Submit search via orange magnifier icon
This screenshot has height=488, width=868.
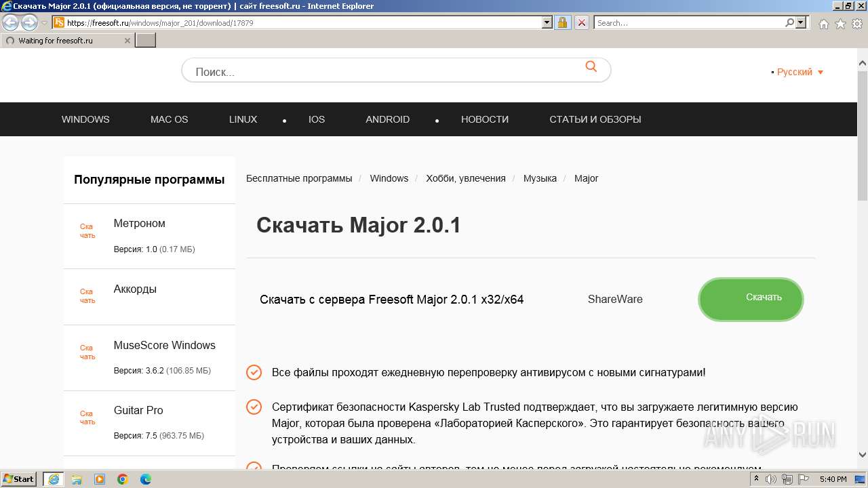(x=591, y=66)
